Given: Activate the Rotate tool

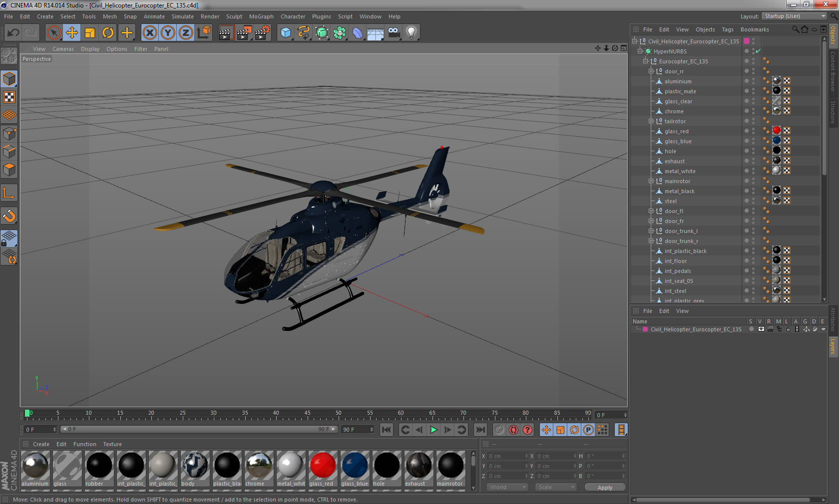Looking at the screenshot, I should (108, 33).
